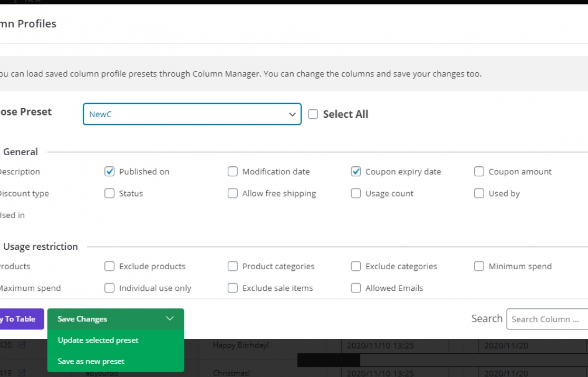Uncheck Coupon expiry date
Screen dimensions: 588x377
point(356,171)
